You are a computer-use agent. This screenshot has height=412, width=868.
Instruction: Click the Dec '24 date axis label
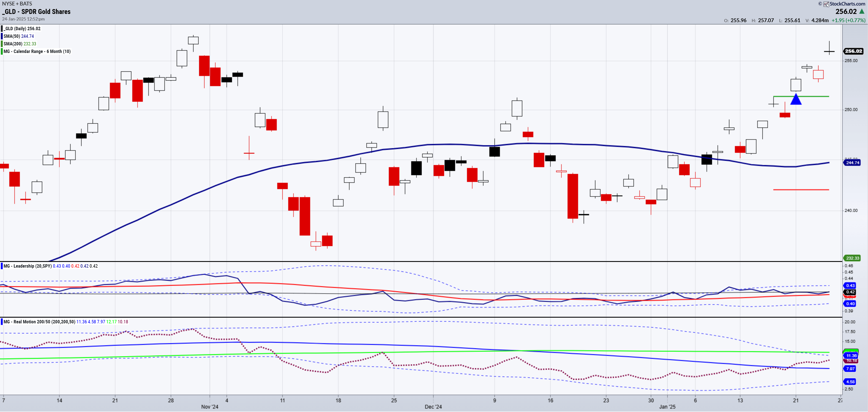pyautogui.click(x=433, y=407)
